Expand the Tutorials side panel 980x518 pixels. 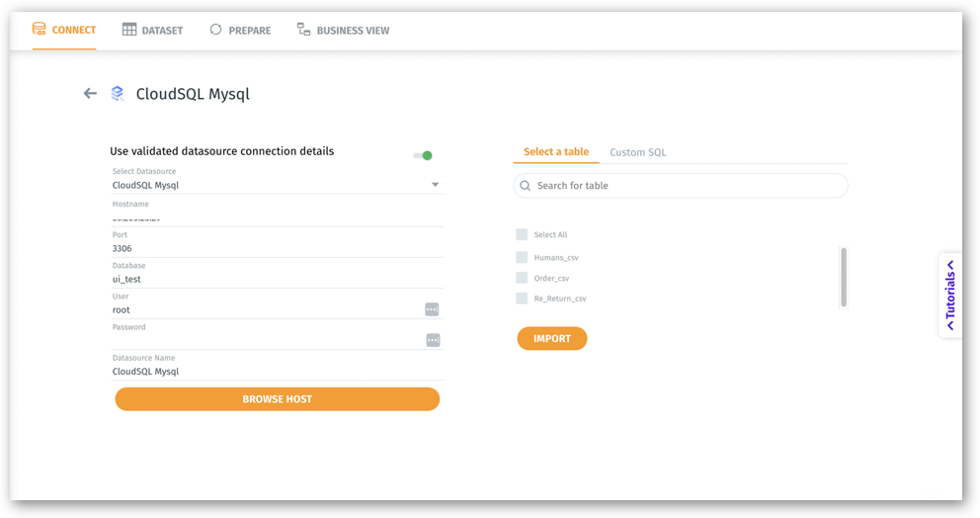coord(950,295)
